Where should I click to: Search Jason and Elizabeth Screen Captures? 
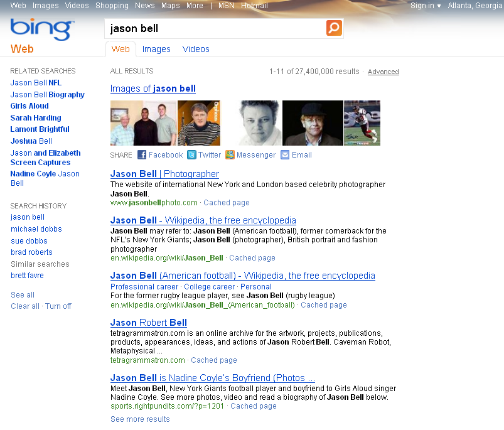pyautogui.click(x=46, y=158)
